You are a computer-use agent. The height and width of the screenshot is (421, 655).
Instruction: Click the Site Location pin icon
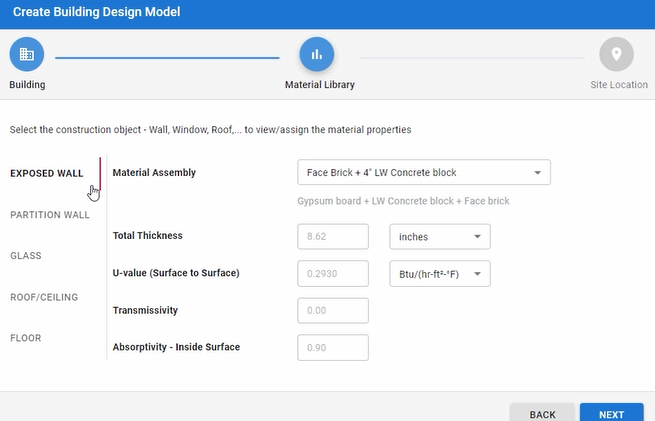(x=616, y=54)
